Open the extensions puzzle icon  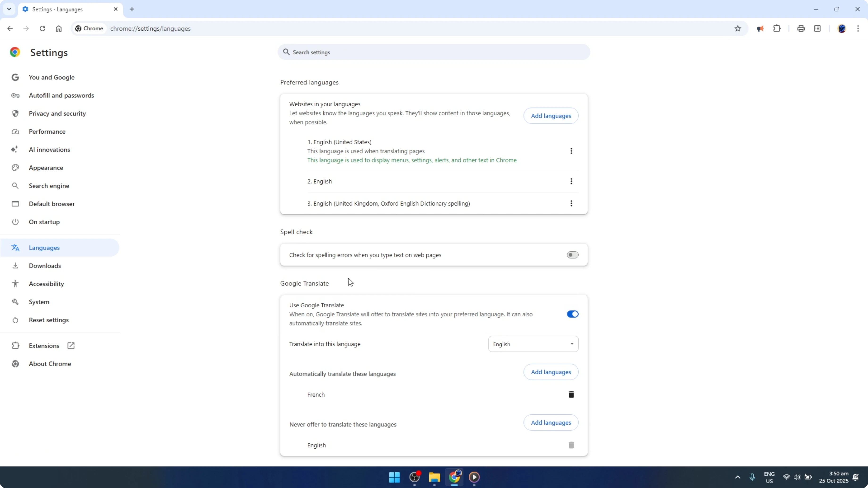click(777, 28)
